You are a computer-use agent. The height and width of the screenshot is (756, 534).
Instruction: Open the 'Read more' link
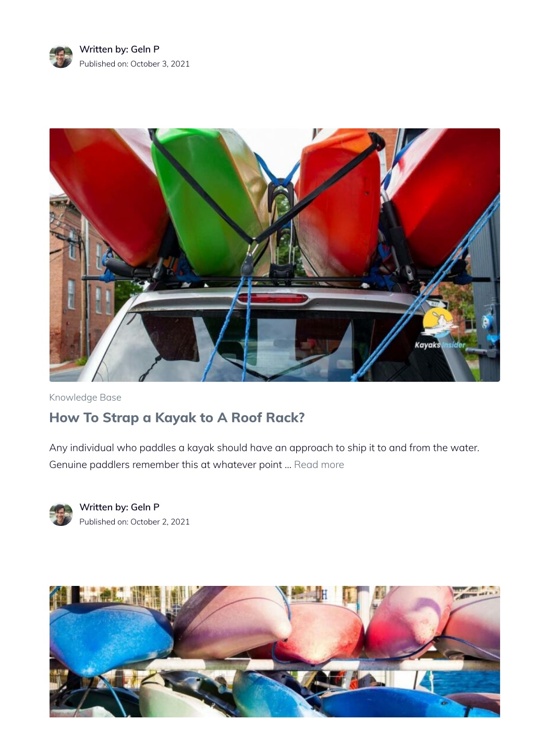click(319, 465)
